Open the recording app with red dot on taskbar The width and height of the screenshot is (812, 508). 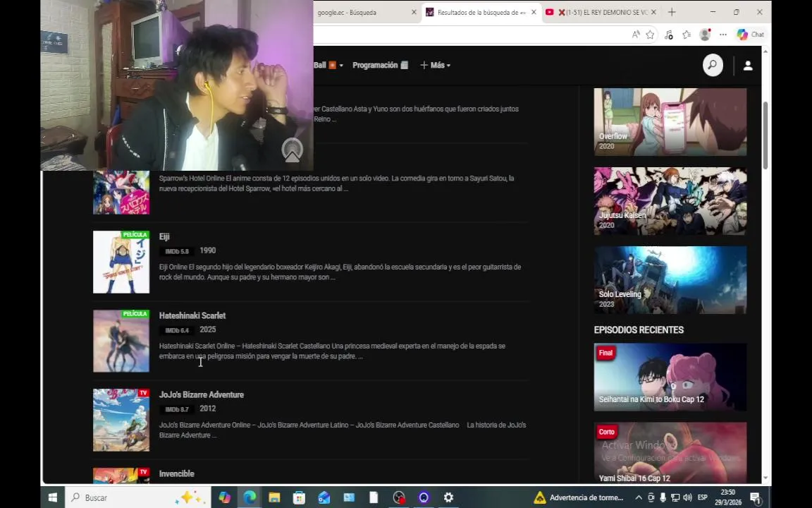(x=399, y=497)
